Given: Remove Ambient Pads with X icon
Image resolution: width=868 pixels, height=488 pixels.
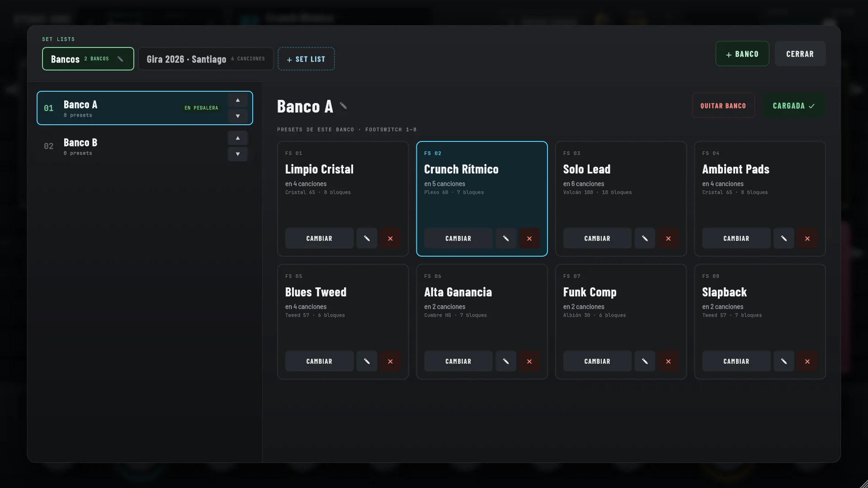Looking at the screenshot, I should [x=807, y=238].
